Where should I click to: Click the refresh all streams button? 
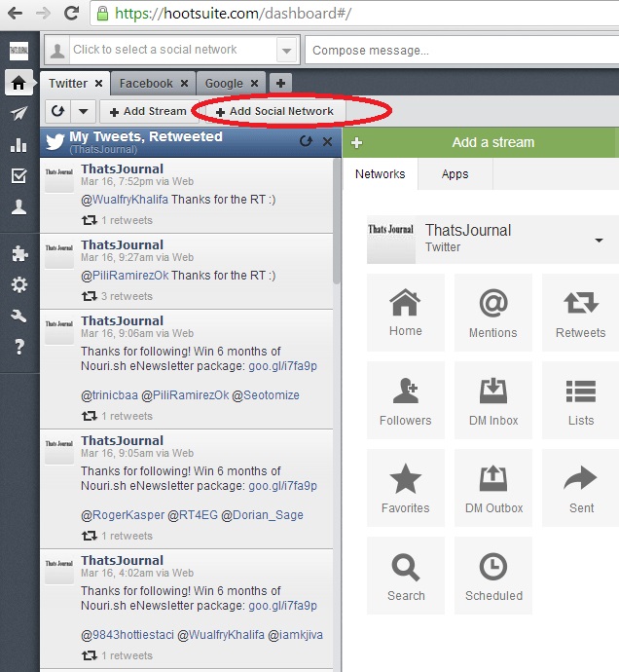tap(57, 111)
